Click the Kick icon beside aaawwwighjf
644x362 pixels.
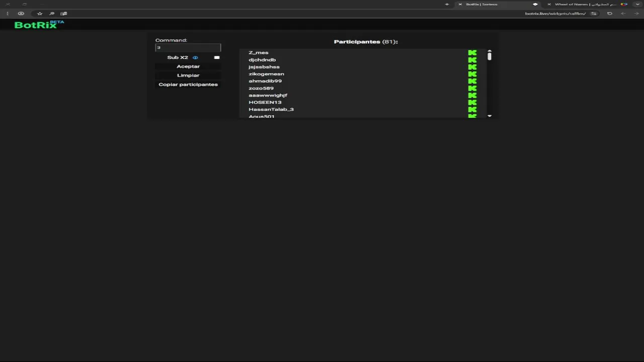(x=472, y=95)
